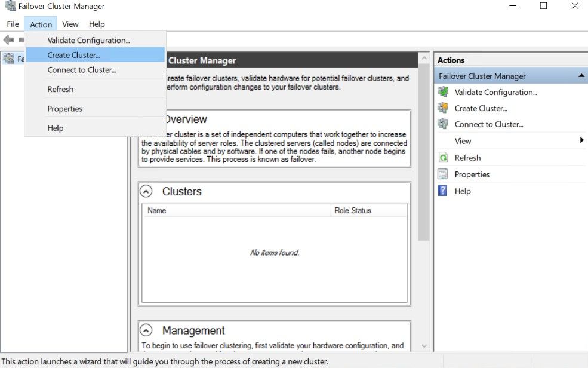Sort clusters by Name column header

(x=236, y=210)
